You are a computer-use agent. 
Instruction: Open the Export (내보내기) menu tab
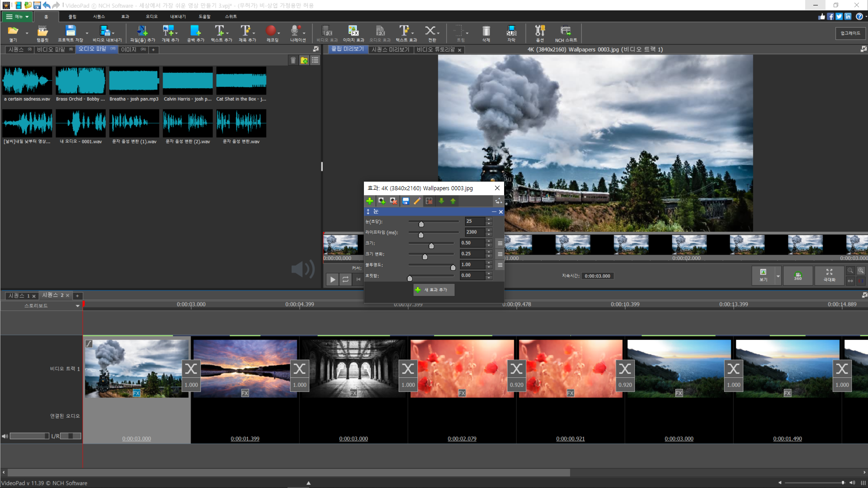(178, 17)
